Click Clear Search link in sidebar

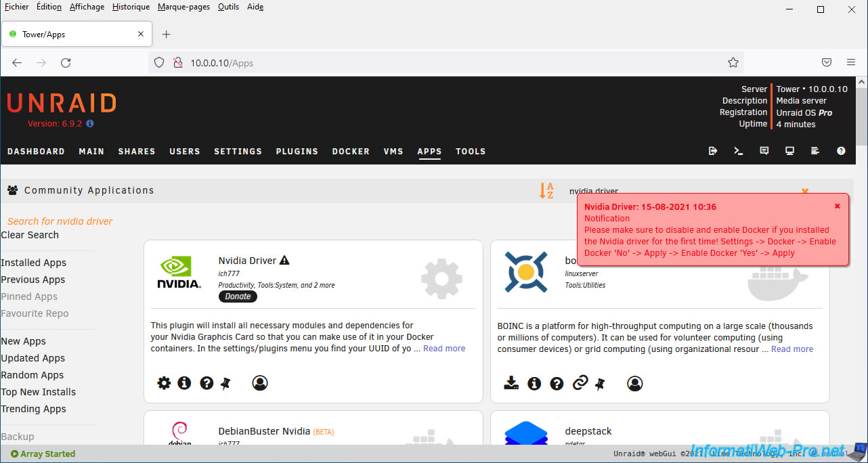point(30,235)
